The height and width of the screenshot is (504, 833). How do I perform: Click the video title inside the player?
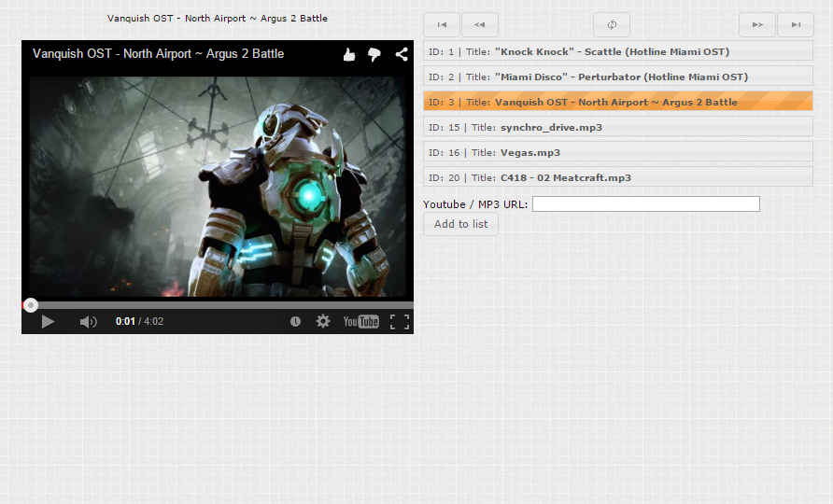click(159, 53)
